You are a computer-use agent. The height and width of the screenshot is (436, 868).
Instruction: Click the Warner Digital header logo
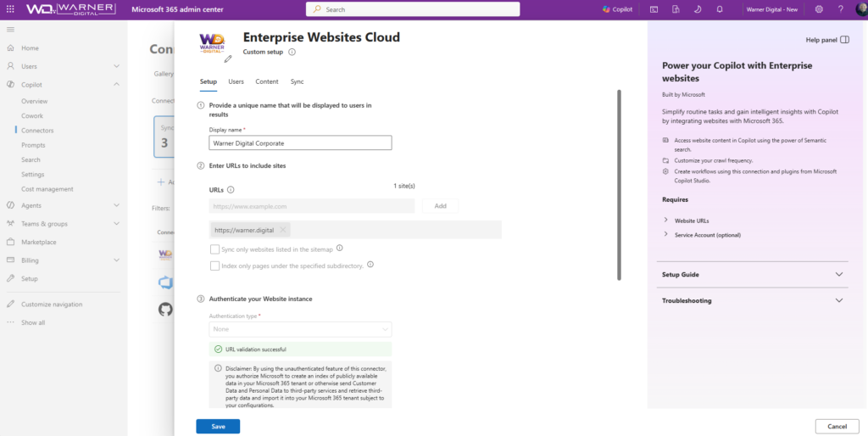click(x=71, y=9)
